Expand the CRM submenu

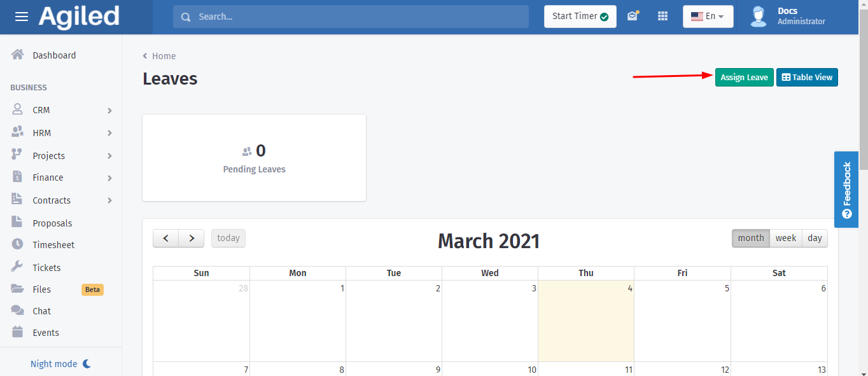pos(109,110)
